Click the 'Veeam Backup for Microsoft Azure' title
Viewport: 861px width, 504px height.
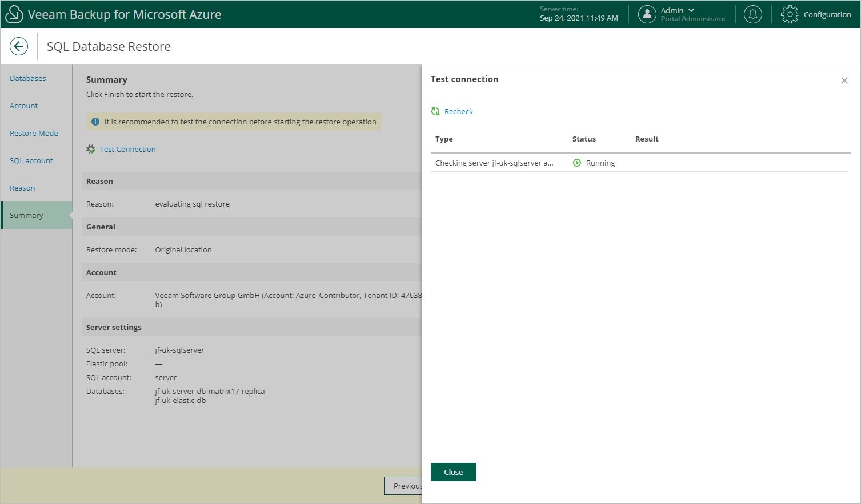125,14
